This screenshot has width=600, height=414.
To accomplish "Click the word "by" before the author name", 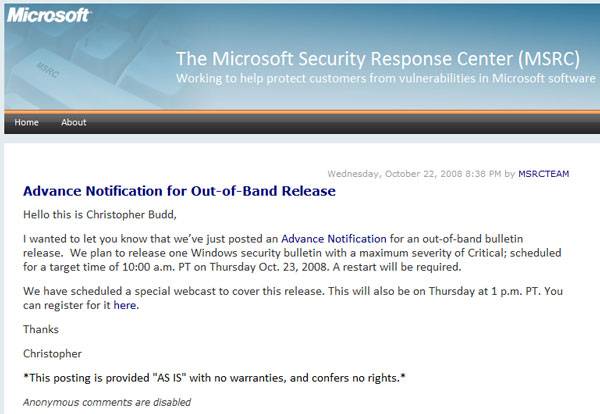I will coord(510,174).
